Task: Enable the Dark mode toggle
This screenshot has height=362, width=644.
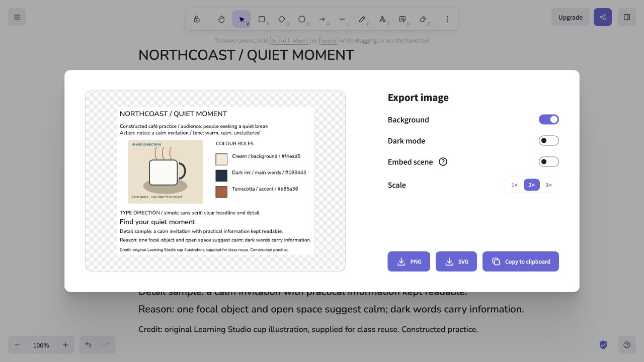Action: (x=549, y=141)
